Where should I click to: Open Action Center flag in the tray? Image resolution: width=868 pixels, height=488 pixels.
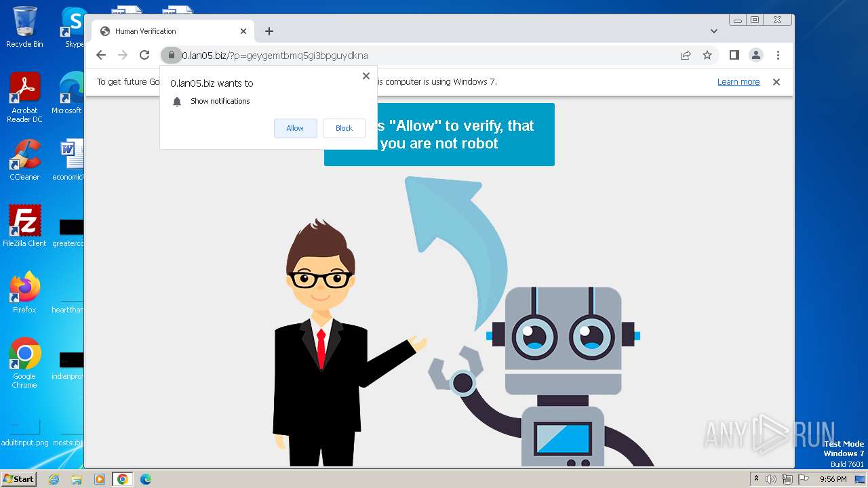(804, 479)
